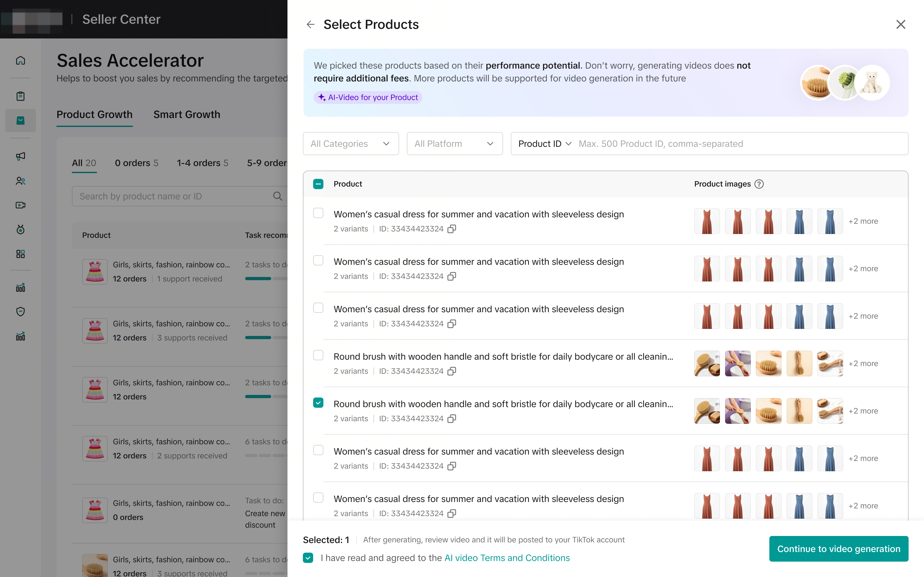Image resolution: width=924 pixels, height=577 pixels.
Task: Expand the All Categories dropdown
Action: (x=350, y=144)
